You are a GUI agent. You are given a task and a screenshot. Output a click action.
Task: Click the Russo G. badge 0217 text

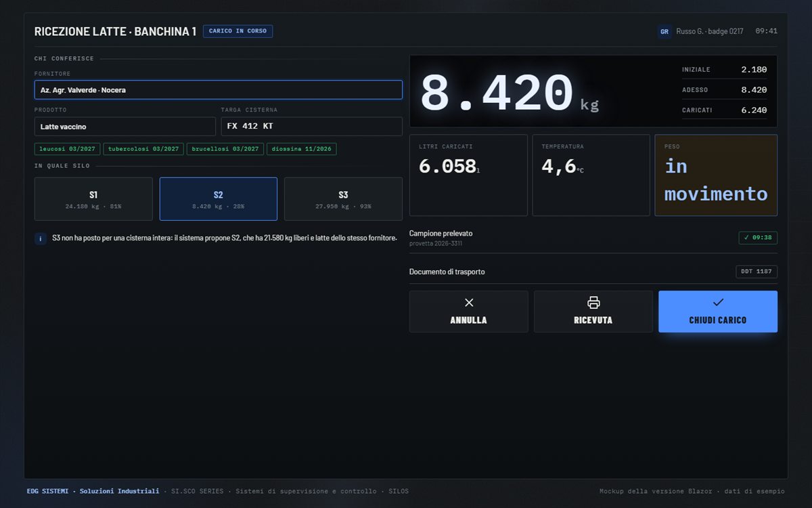coord(710,31)
